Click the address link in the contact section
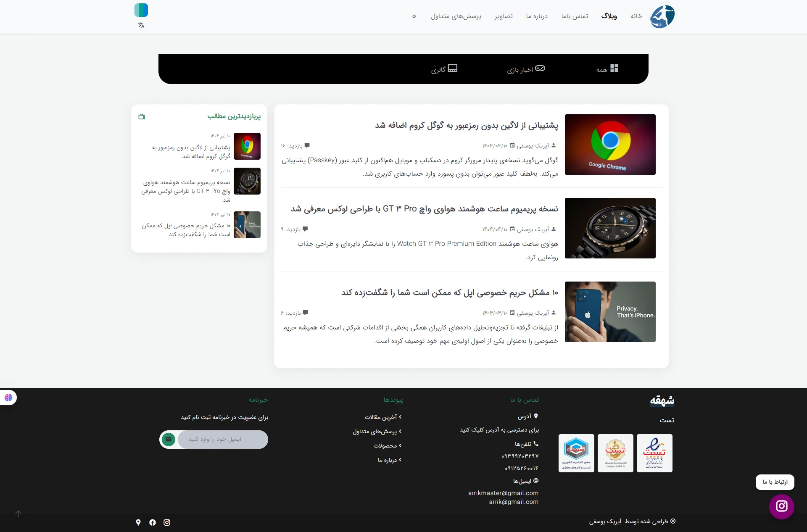The width and height of the screenshot is (807, 532). tap(498, 430)
